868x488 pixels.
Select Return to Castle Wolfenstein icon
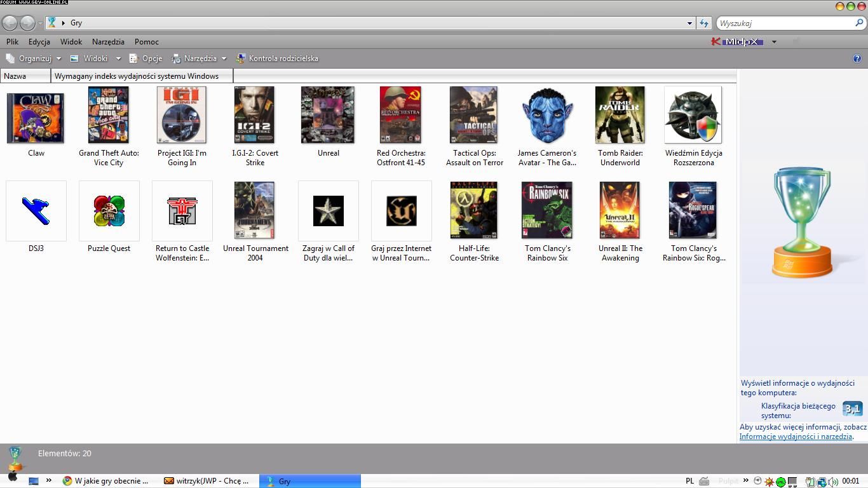(182, 211)
